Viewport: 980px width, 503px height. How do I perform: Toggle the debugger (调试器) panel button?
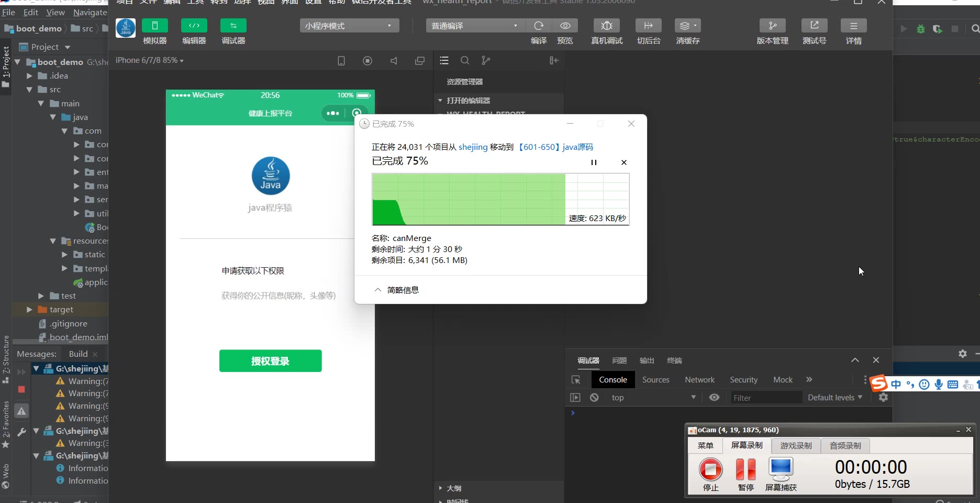coord(233,26)
